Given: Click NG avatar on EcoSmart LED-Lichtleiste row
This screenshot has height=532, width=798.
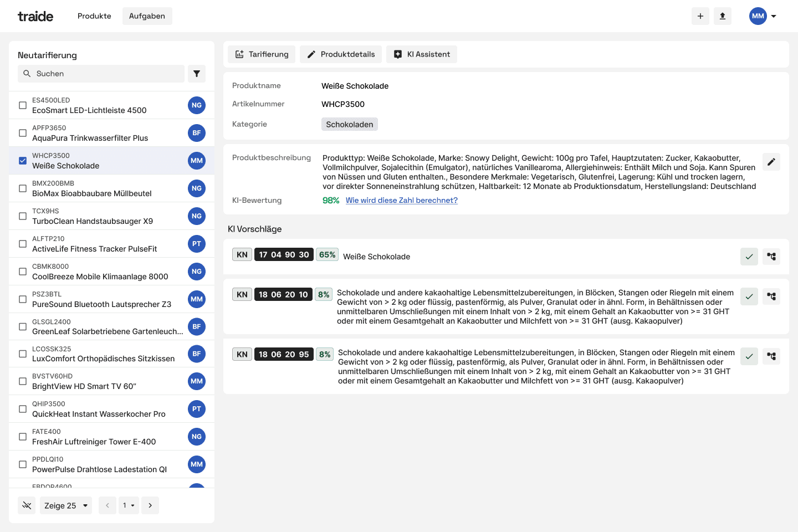Looking at the screenshot, I should click(x=197, y=105).
